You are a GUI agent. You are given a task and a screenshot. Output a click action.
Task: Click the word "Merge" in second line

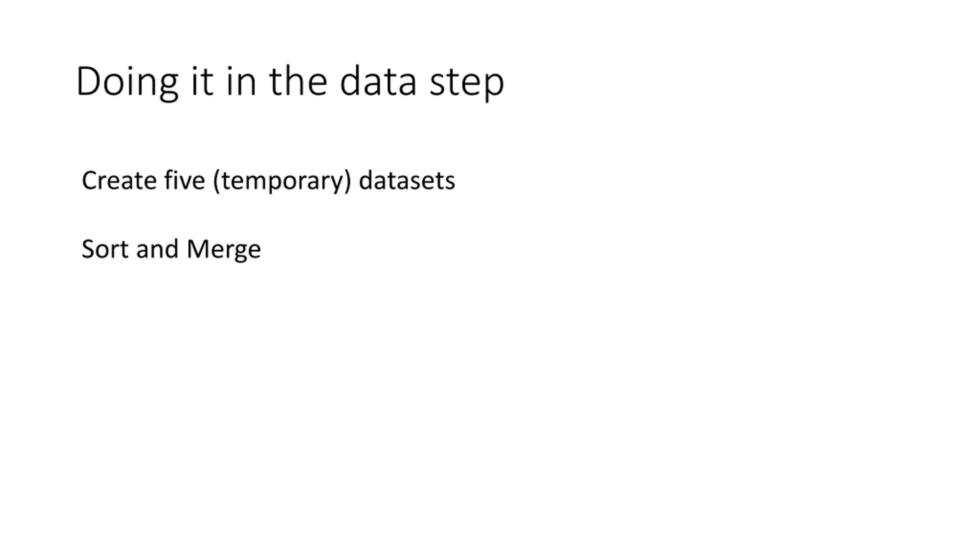click(224, 250)
